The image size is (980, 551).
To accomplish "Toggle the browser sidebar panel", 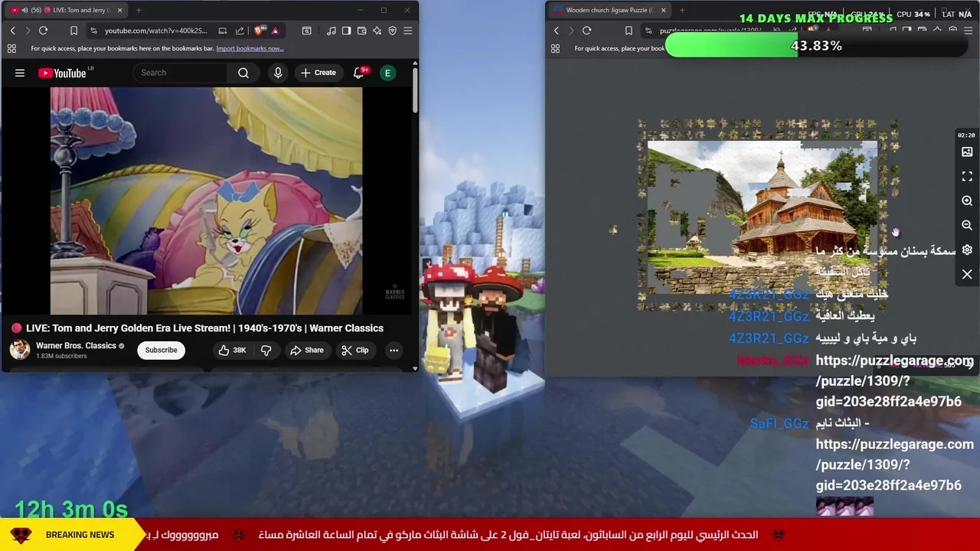I will pyautogui.click(x=346, y=31).
